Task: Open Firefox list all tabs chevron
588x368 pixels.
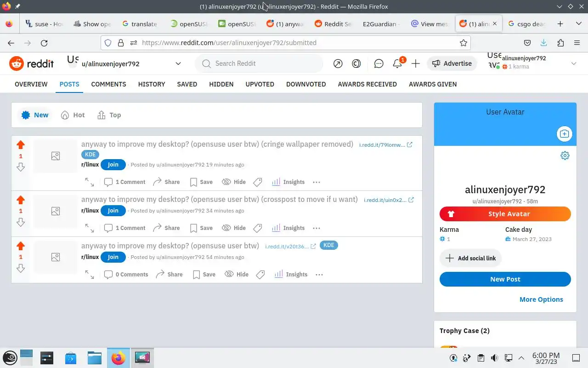Action: pos(578,23)
